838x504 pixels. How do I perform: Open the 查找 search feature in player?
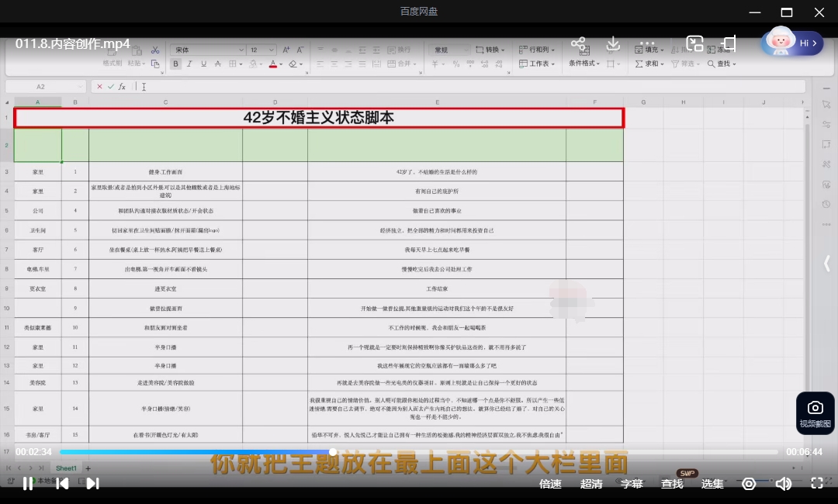[672, 484]
